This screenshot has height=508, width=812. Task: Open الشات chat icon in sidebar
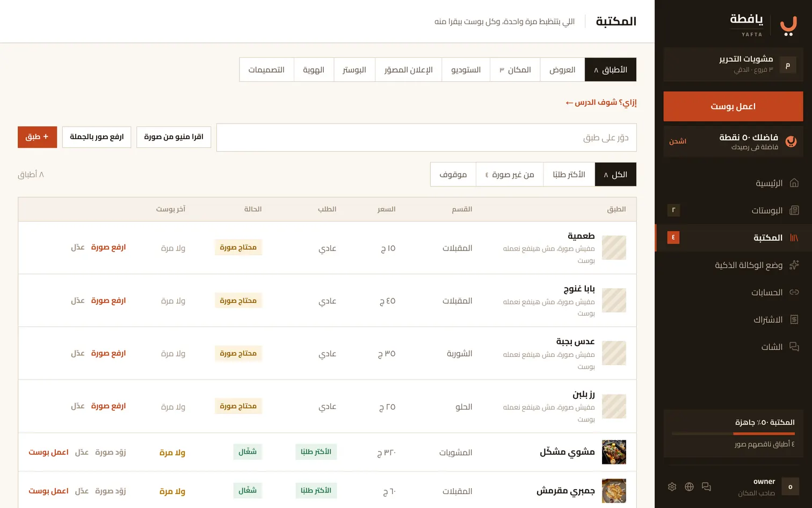[794, 347]
